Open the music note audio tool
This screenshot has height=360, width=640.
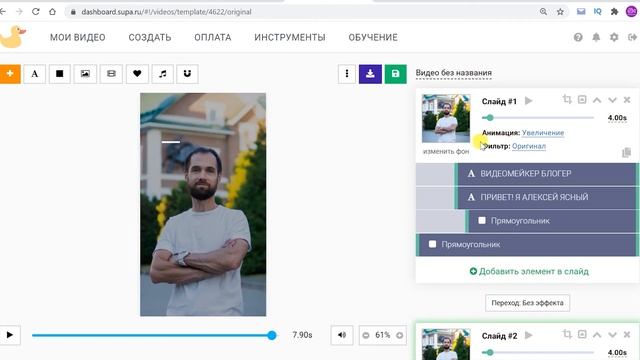pos(162,74)
